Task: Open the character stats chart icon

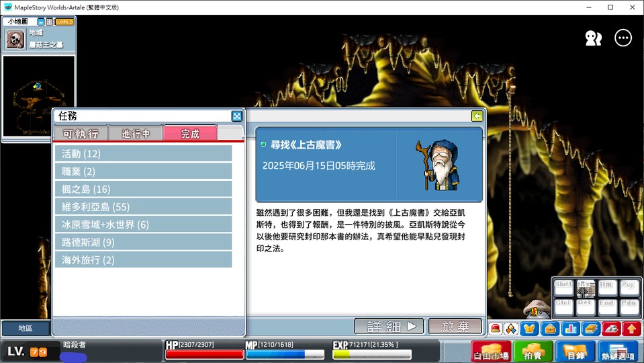Action: [x=571, y=329]
